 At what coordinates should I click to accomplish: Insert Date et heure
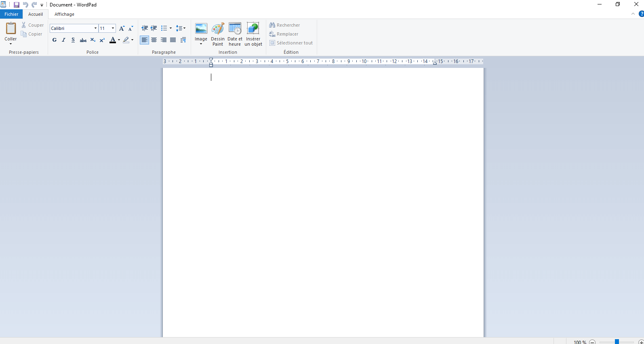click(235, 29)
